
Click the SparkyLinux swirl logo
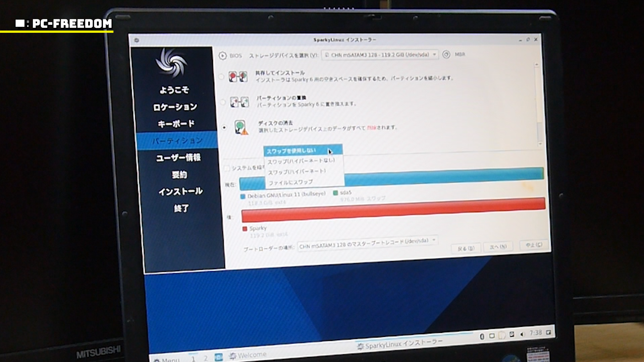tap(171, 63)
